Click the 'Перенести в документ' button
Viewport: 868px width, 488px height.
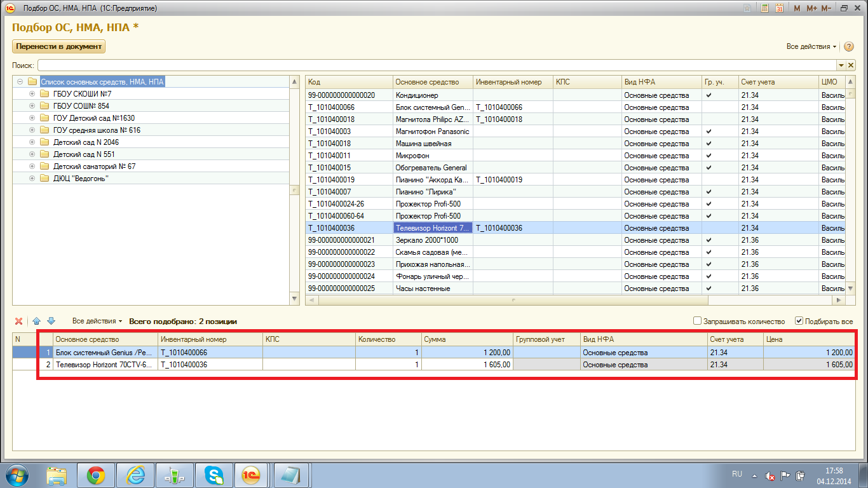(x=58, y=46)
